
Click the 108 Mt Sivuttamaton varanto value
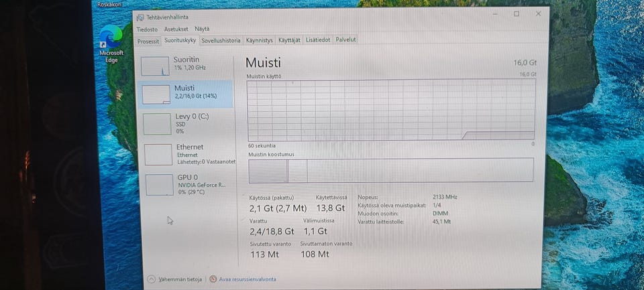tap(315, 255)
